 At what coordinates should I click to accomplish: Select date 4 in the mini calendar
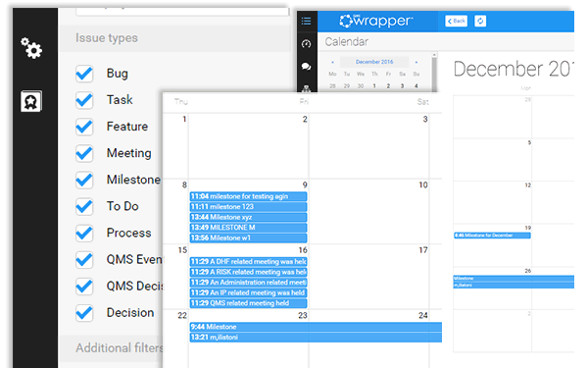416,86
